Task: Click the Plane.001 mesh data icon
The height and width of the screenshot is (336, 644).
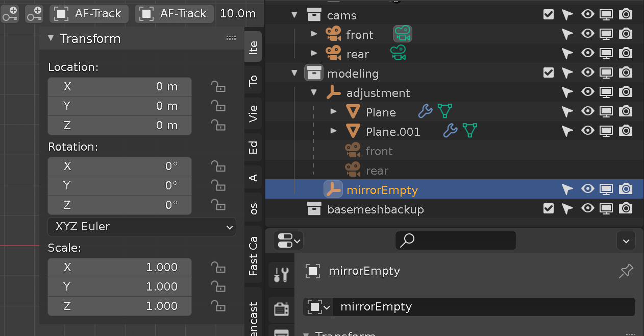Action: pyautogui.click(x=469, y=131)
